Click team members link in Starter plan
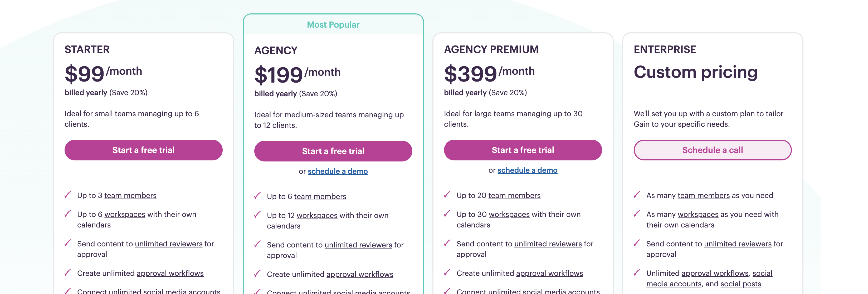This screenshot has height=294, width=868. (130, 195)
